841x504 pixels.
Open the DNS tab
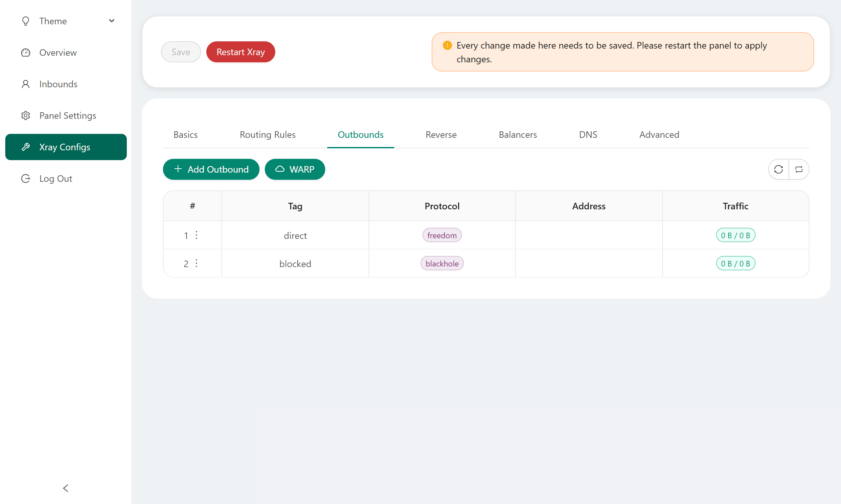point(588,135)
